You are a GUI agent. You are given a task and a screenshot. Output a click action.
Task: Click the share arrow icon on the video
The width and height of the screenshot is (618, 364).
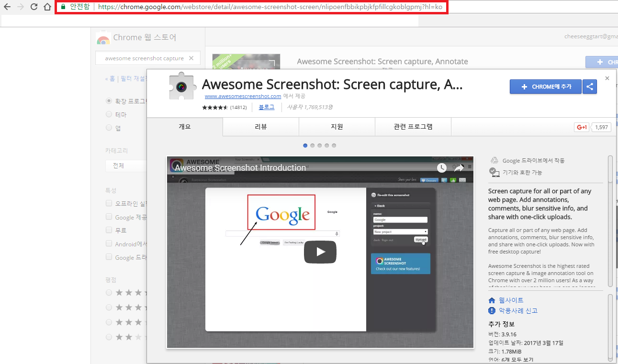(x=459, y=167)
